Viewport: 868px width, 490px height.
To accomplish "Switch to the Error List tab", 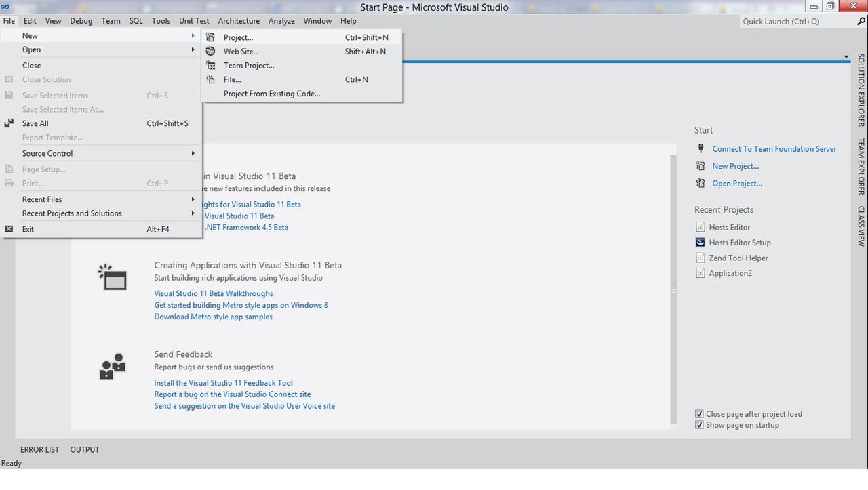I will (x=39, y=449).
